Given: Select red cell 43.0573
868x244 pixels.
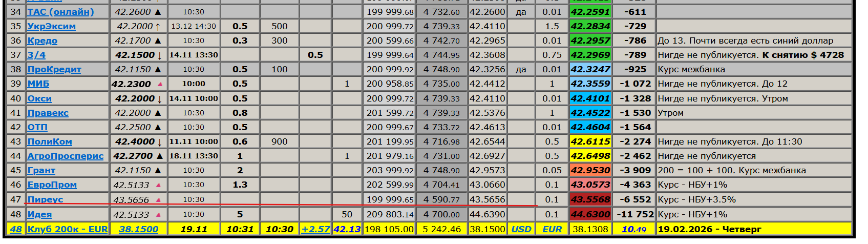Looking at the screenshot, I should [x=590, y=185].
